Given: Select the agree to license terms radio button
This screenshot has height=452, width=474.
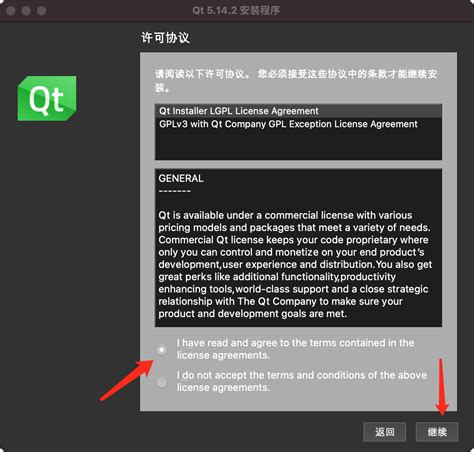Looking at the screenshot, I should 162,349.
